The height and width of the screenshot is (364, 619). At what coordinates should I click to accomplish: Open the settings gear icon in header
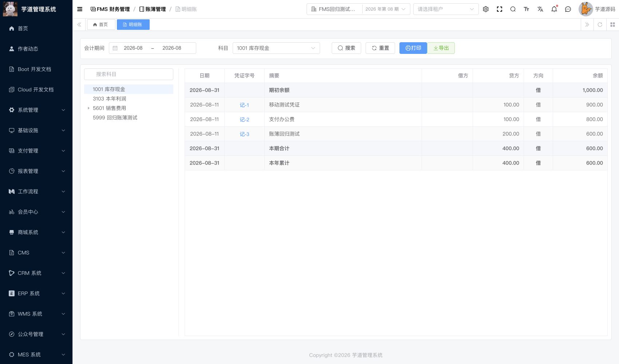(x=486, y=9)
